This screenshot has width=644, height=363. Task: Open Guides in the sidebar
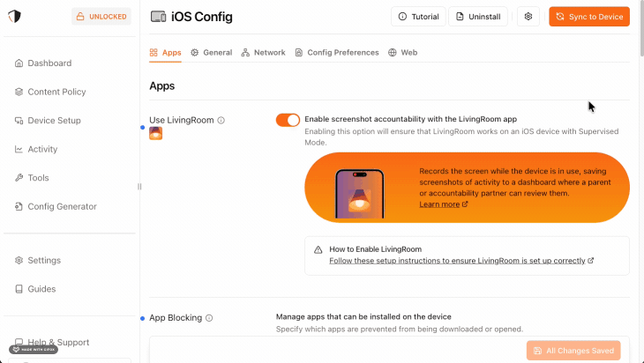35,289
